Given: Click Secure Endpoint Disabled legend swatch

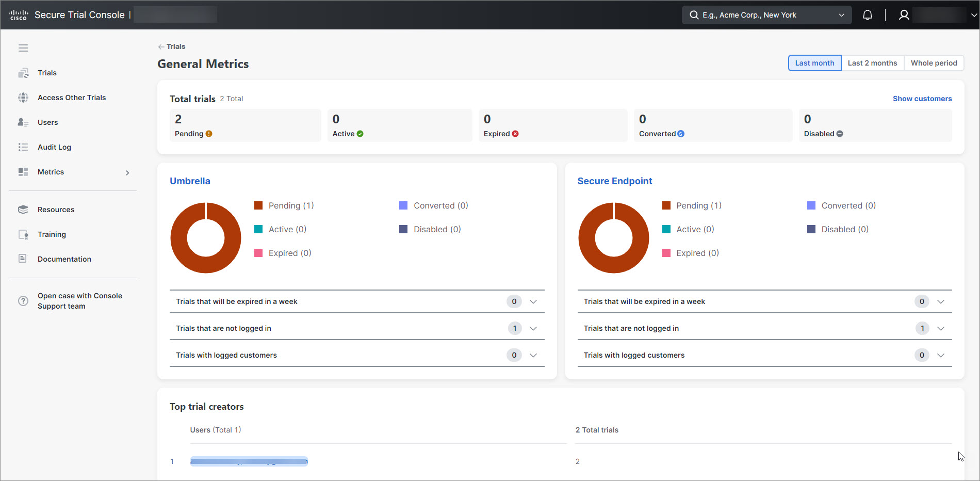Looking at the screenshot, I should (x=811, y=229).
